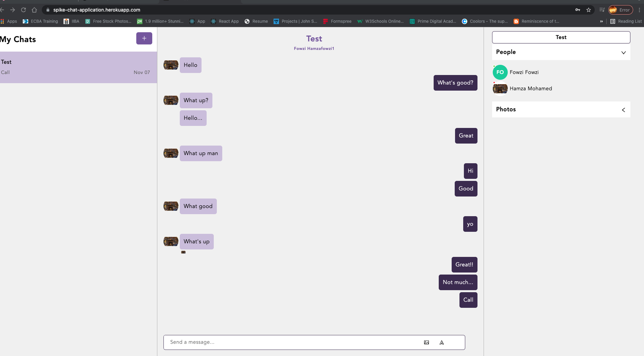This screenshot has height=356, width=644.
Task: Click the Error profile button in Chrome
Action: [x=621, y=10]
